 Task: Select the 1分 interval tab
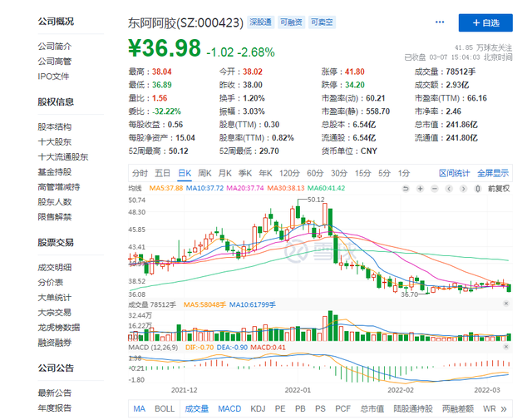click(404, 174)
